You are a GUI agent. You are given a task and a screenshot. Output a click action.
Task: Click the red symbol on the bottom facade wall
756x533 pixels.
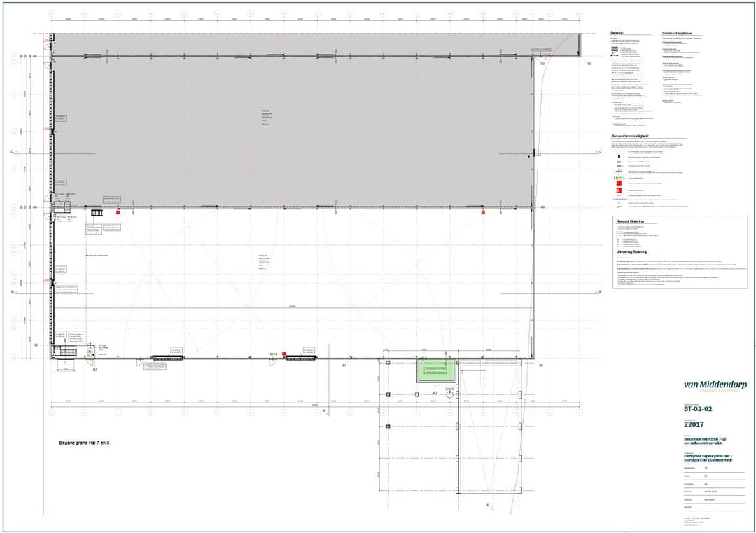click(283, 354)
